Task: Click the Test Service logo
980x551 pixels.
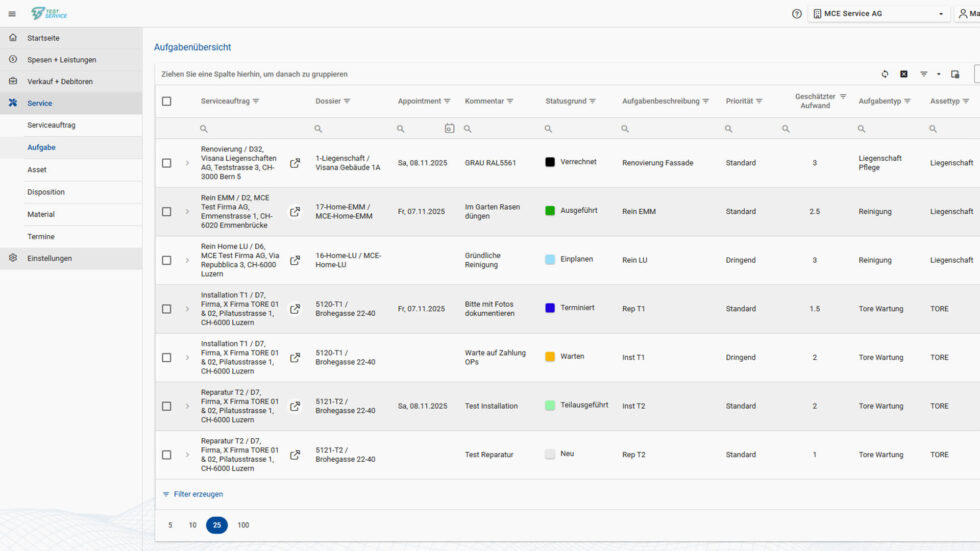Action: pos(49,14)
